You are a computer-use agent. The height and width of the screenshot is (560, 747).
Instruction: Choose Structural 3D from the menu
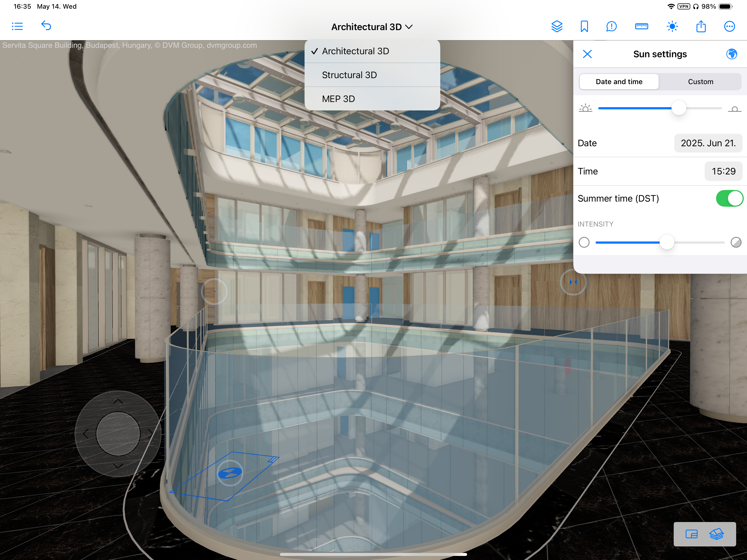[349, 75]
